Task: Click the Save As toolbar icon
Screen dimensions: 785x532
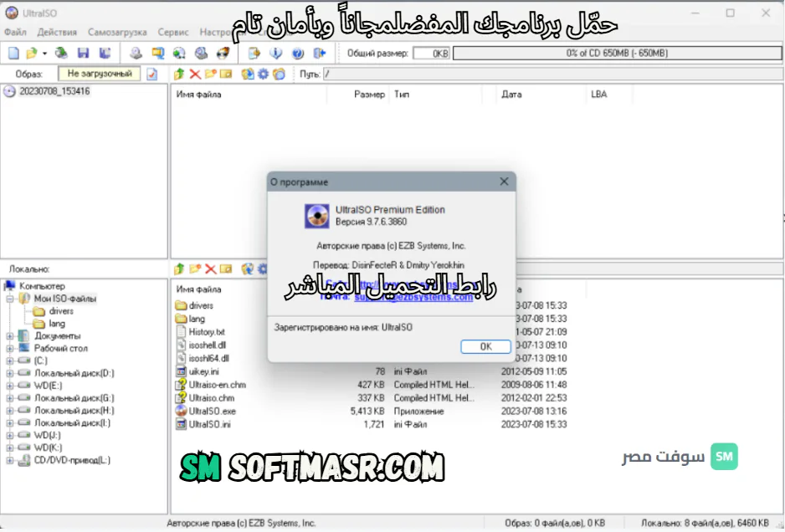Action: (x=105, y=53)
